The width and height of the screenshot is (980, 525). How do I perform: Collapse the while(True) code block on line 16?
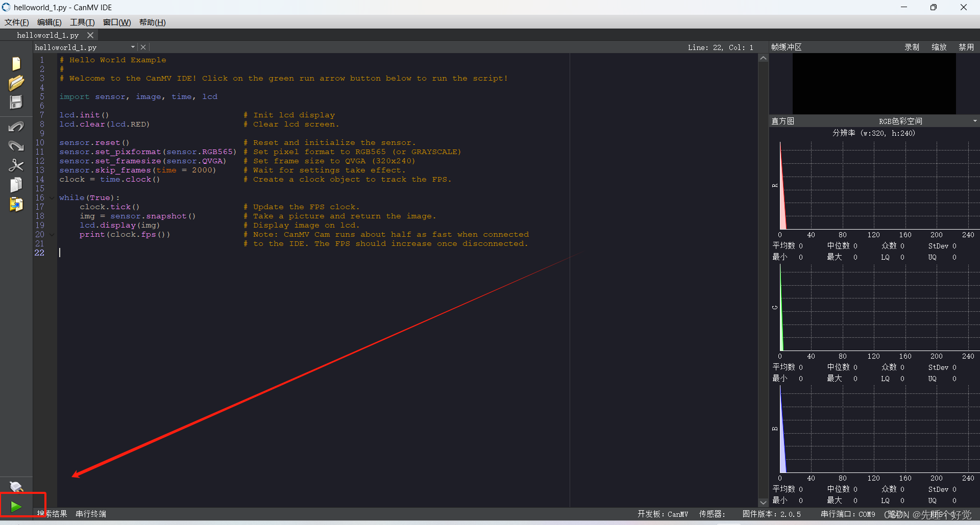[51, 197]
